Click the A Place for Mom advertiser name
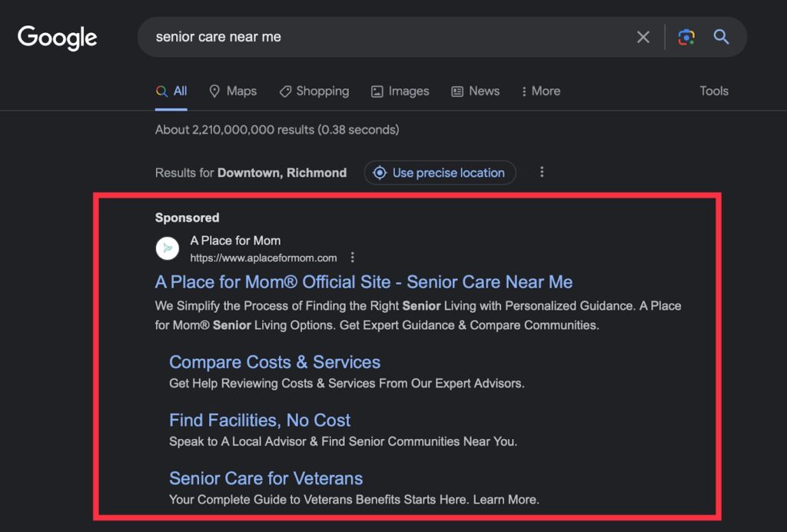This screenshot has height=532, width=787. [235, 241]
